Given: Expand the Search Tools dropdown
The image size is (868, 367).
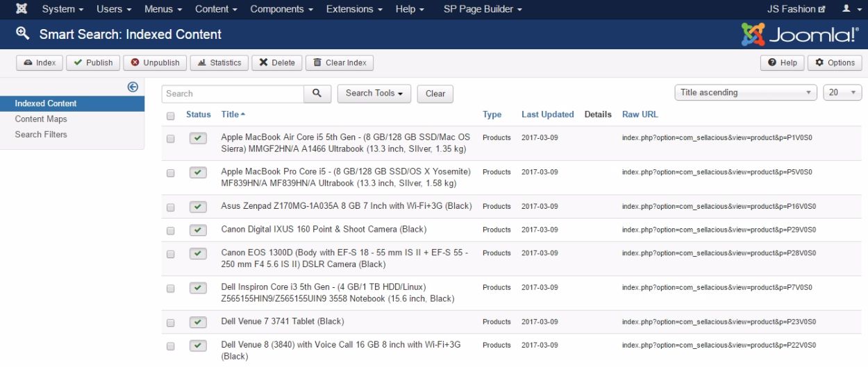Looking at the screenshot, I should point(374,94).
